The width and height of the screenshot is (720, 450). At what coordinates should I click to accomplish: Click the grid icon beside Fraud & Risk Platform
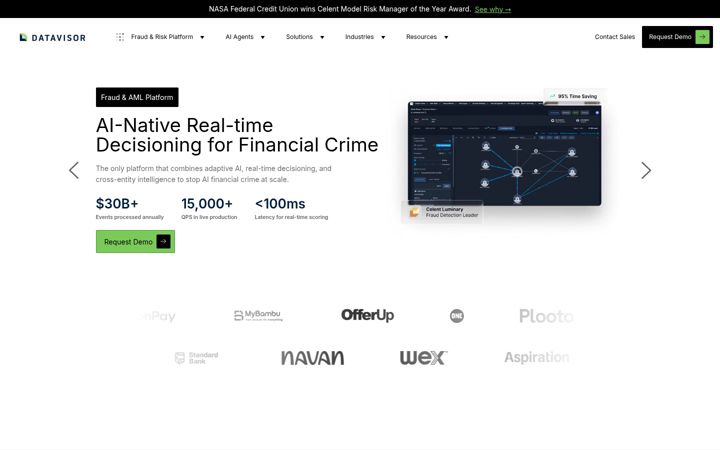120,37
